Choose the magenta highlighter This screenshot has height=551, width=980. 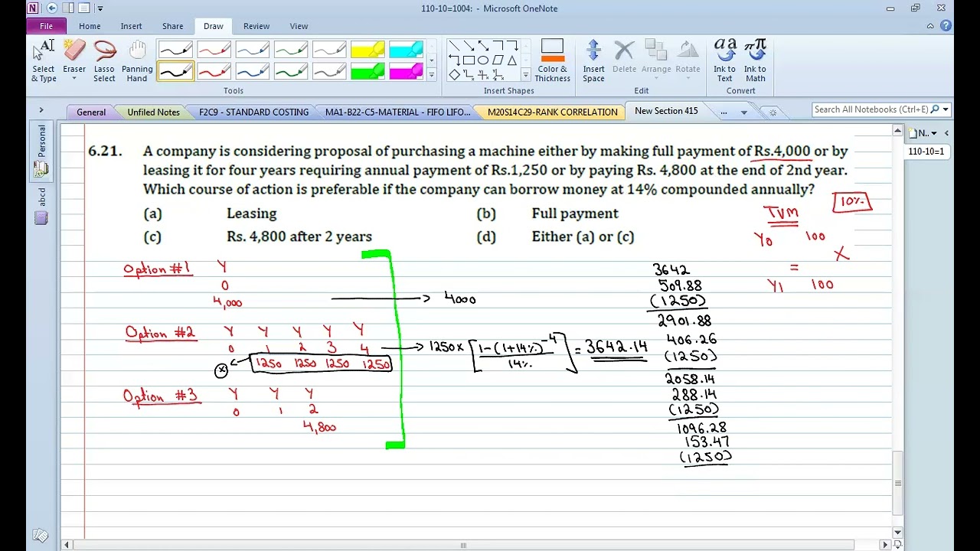pyautogui.click(x=405, y=71)
